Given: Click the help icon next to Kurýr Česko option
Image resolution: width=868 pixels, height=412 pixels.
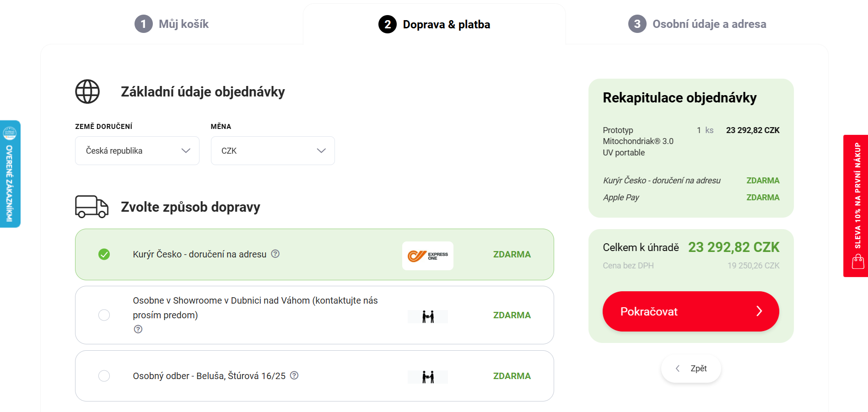Looking at the screenshot, I should pos(275,254).
